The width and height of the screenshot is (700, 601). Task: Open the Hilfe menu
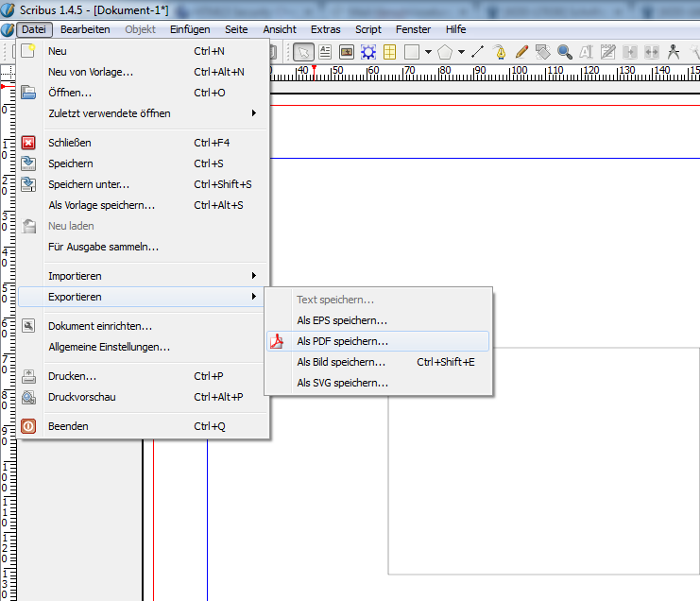[455, 29]
